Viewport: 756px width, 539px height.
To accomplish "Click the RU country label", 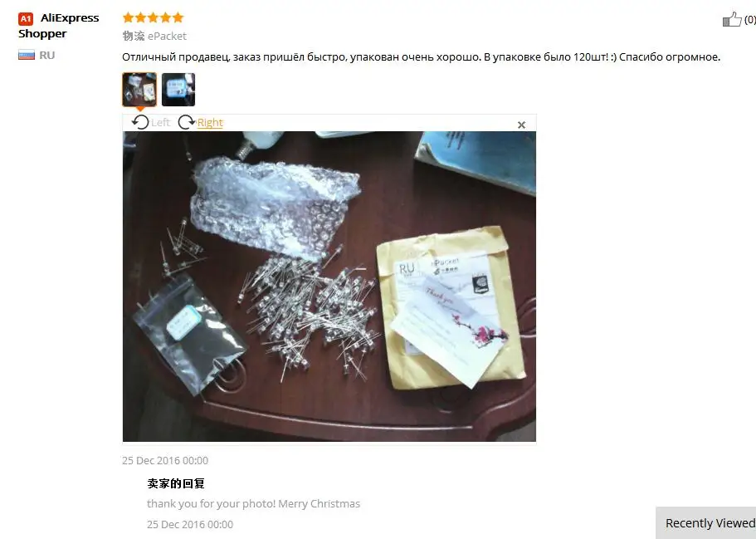I will coord(47,55).
